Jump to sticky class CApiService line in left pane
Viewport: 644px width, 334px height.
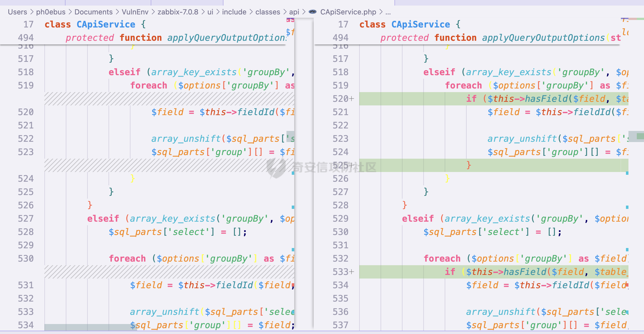click(x=105, y=24)
